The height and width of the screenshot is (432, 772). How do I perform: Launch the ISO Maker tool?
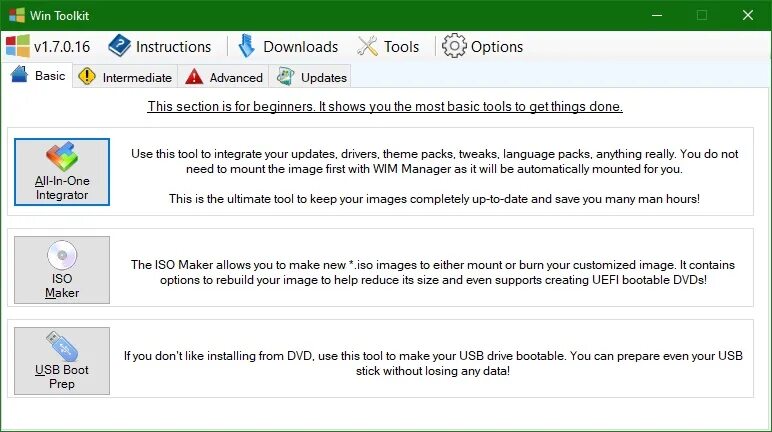click(62, 270)
